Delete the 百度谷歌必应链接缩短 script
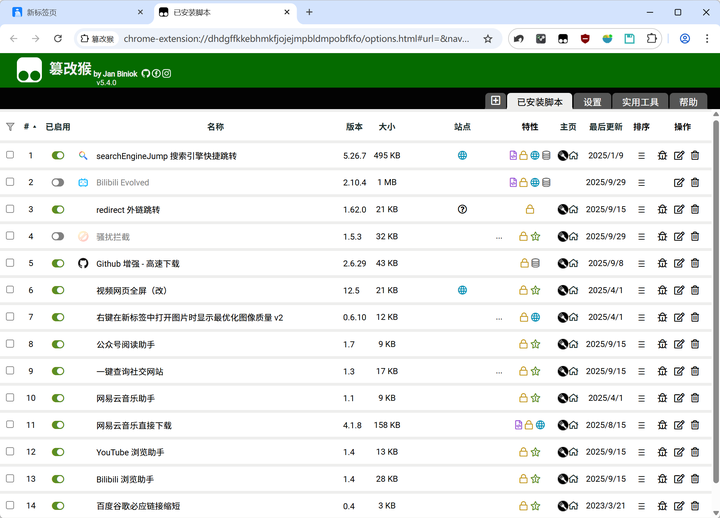The width and height of the screenshot is (720, 518). tap(695, 506)
